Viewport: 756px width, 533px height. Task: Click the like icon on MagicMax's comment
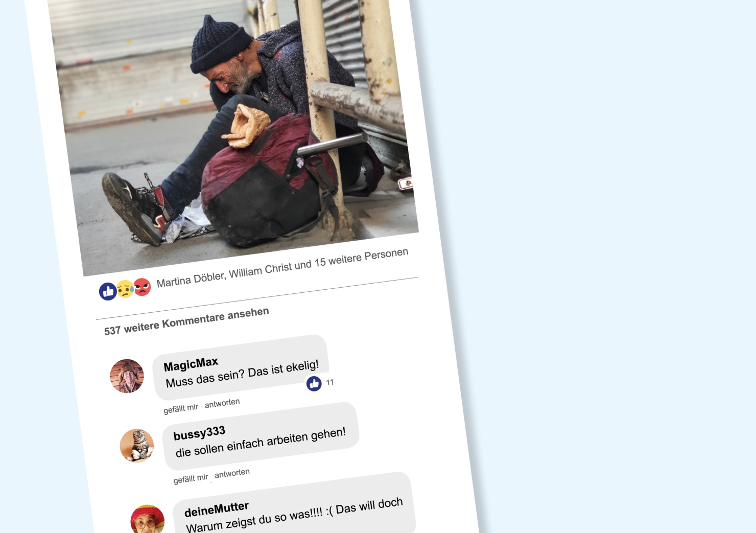pos(314,383)
